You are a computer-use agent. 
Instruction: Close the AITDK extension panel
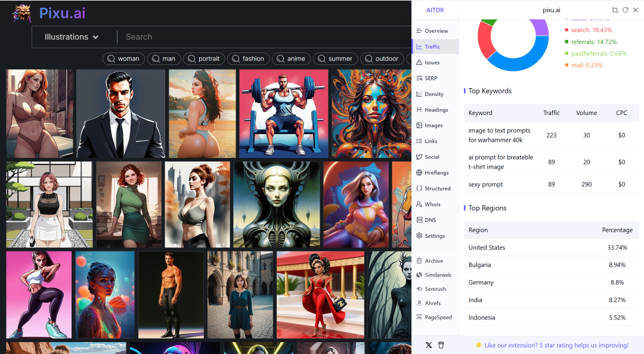(636, 10)
